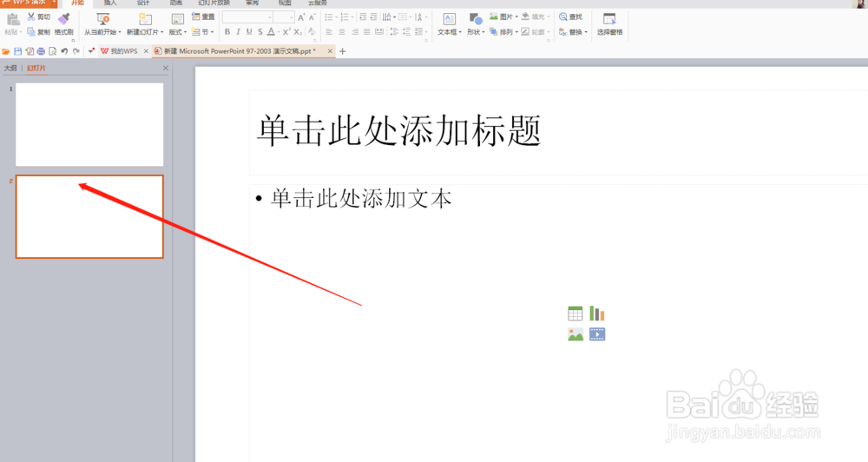Toggle Superscript formatting
Viewport: 868px width, 462px height.
(286, 31)
